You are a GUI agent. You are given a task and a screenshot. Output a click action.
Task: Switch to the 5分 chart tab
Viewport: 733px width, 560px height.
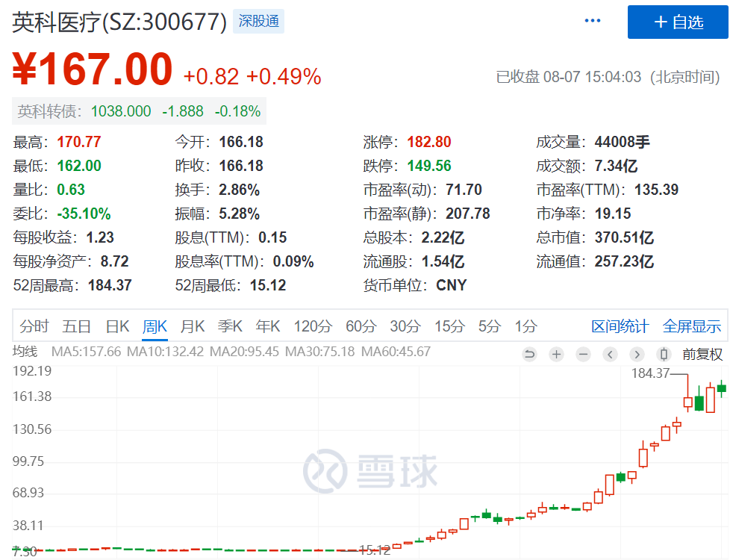[x=490, y=326]
